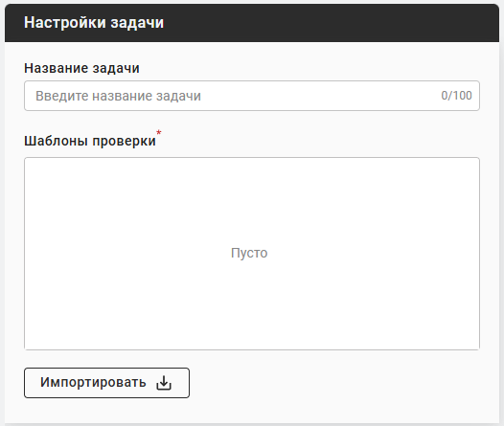Click the Пусто placeholder text
Image resolution: width=504 pixels, height=426 pixels.
point(249,253)
